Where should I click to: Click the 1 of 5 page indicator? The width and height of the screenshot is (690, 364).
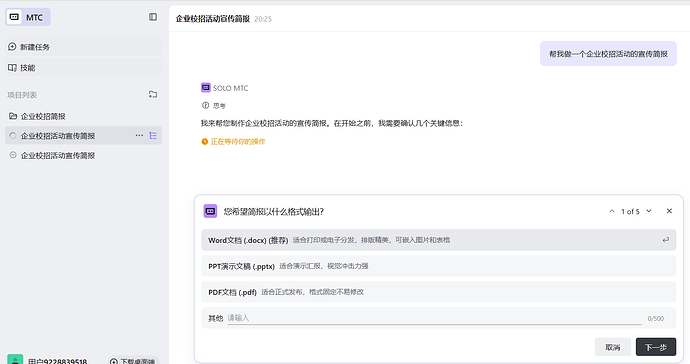[630, 212]
